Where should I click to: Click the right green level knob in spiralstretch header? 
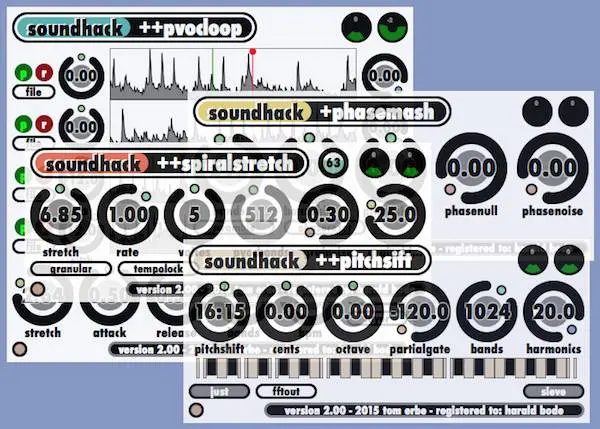click(x=411, y=163)
